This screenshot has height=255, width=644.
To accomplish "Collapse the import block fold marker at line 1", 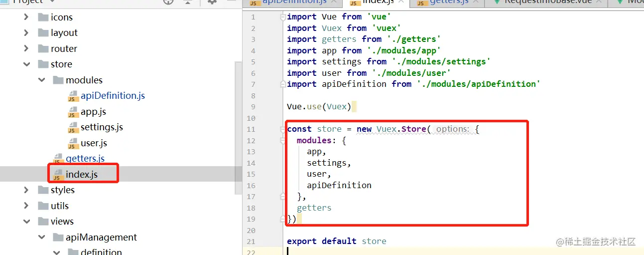I will point(282,17).
